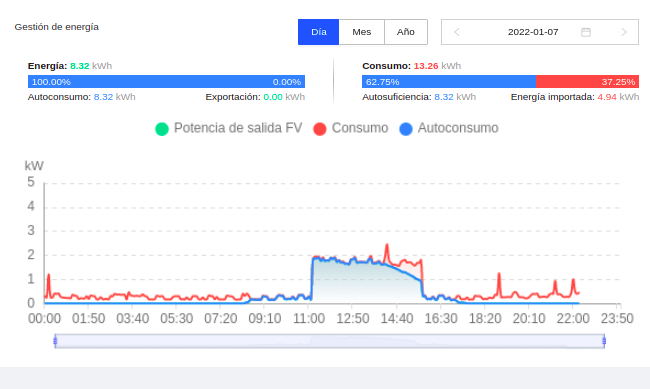Click the blue 62.75% autosuficiencia bar segment

click(x=449, y=82)
